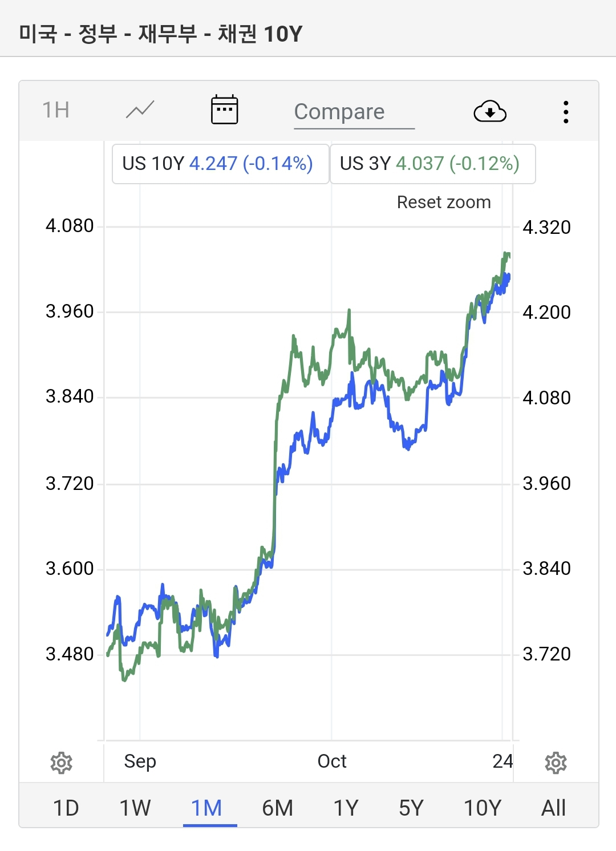Click Reset zoom
This screenshot has width=616, height=851.
coord(444,202)
